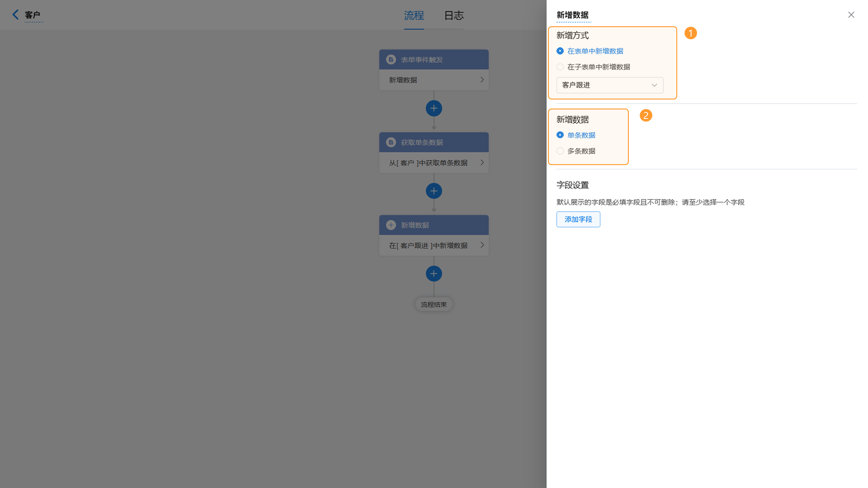Open the 客户跟进 form dropdown
The width and height of the screenshot is (868, 488).
(x=610, y=85)
